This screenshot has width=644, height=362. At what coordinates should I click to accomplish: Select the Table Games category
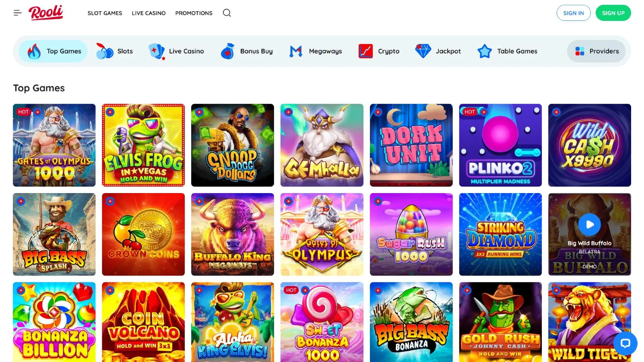tap(508, 51)
